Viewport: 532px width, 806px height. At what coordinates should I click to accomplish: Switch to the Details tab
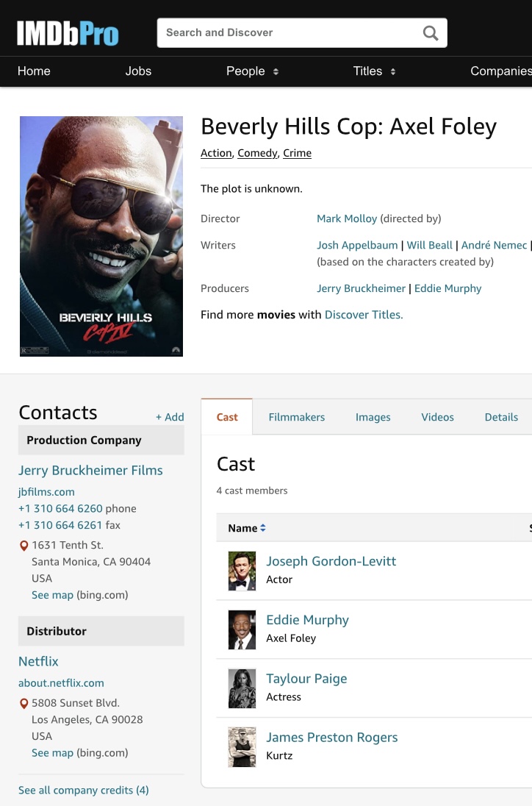[x=501, y=417]
